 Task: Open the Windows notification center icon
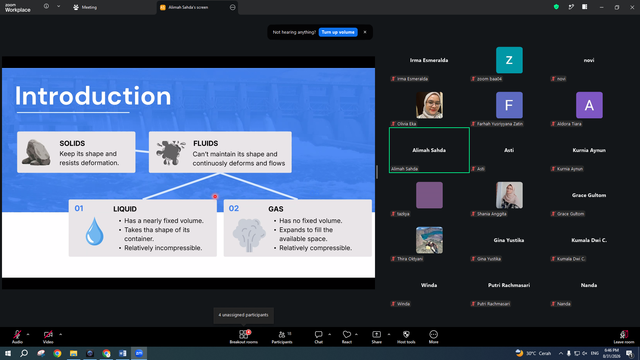630,353
